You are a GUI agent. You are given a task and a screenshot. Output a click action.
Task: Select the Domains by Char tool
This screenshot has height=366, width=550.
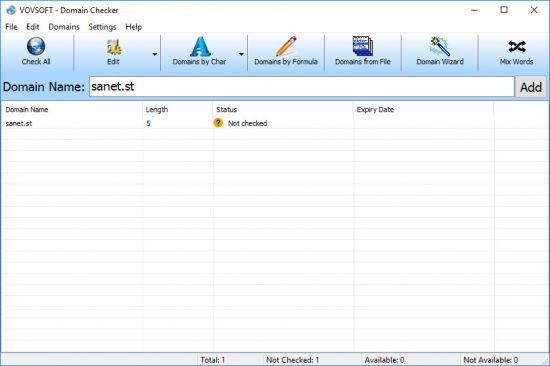pyautogui.click(x=199, y=53)
